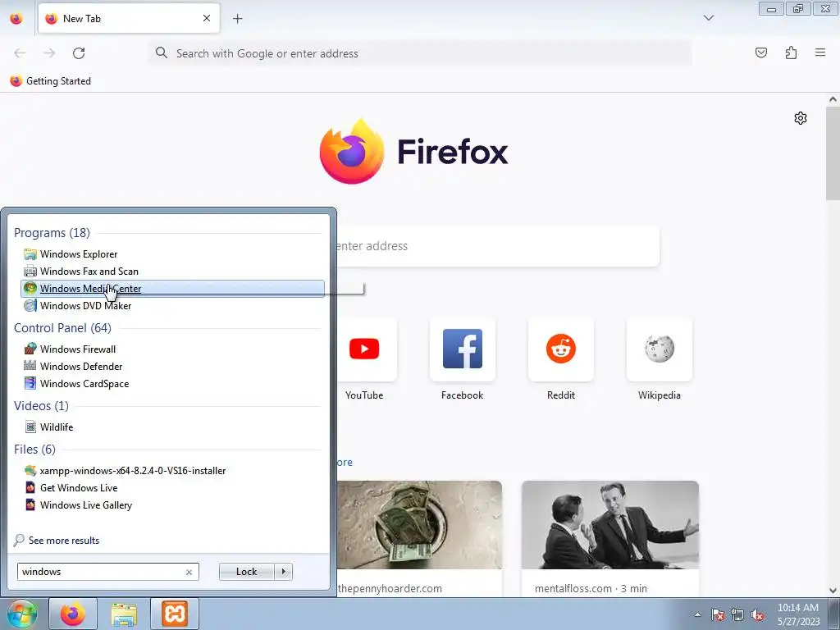Open Action Center flag in system tray

pyautogui.click(x=718, y=614)
